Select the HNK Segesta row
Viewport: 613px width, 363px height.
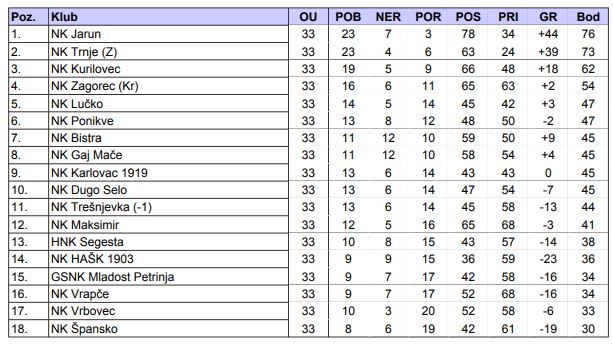pyautogui.click(x=308, y=242)
